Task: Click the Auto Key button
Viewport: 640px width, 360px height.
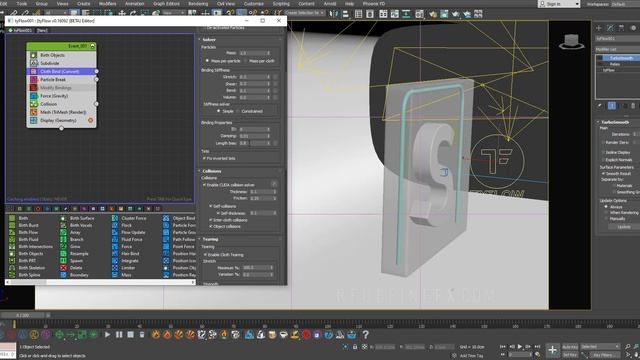Action: click(x=570, y=347)
